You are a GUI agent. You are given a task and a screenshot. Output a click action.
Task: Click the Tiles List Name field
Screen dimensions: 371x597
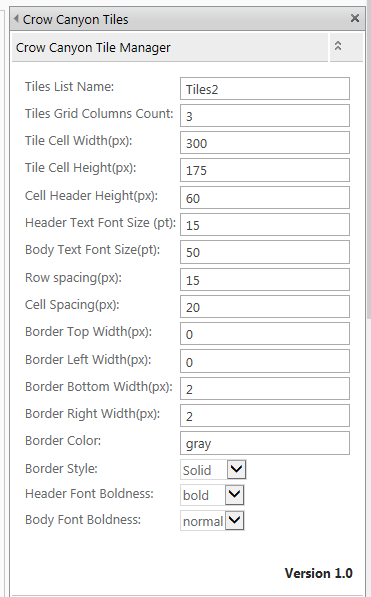265,89
